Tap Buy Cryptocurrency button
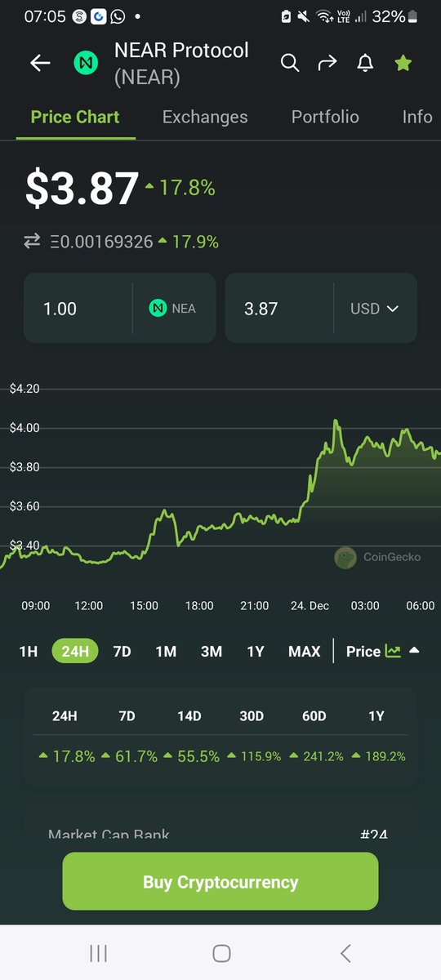Image resolution: width=441 pixels, height=980 pixels. point(220,881)
